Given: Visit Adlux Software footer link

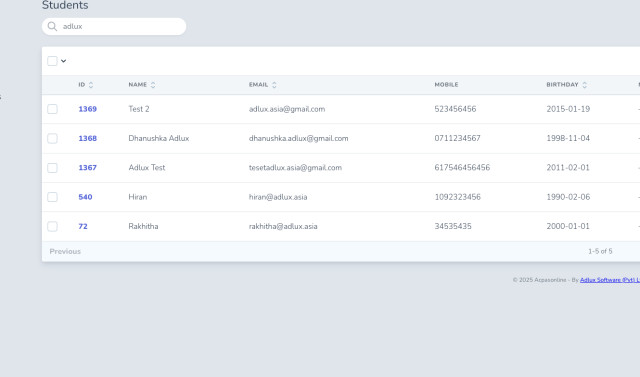Looking at the screenshot, I should [x=610, y=280].
